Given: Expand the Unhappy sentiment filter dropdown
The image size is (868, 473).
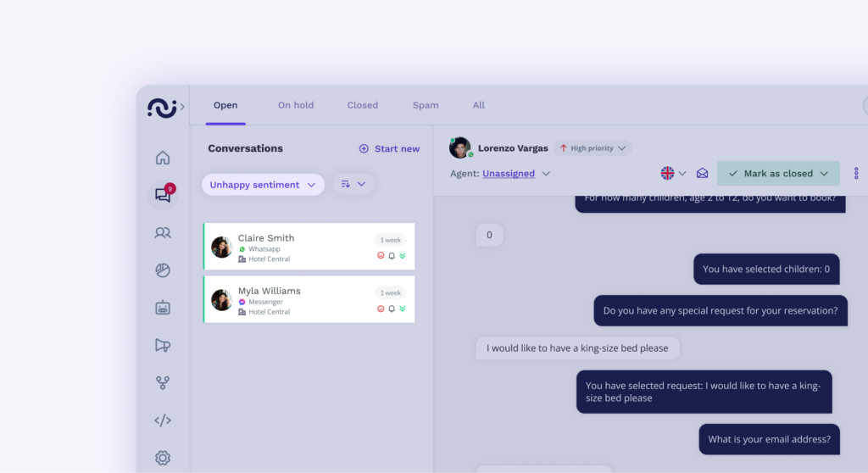Looking at the screenshot, I should [263, 185].
